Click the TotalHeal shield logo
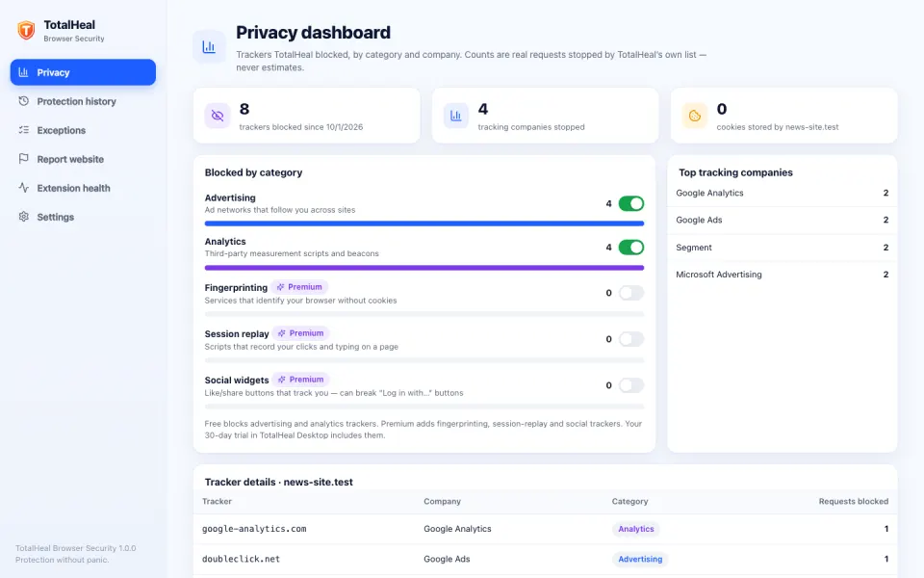 [x=26, y=30]
